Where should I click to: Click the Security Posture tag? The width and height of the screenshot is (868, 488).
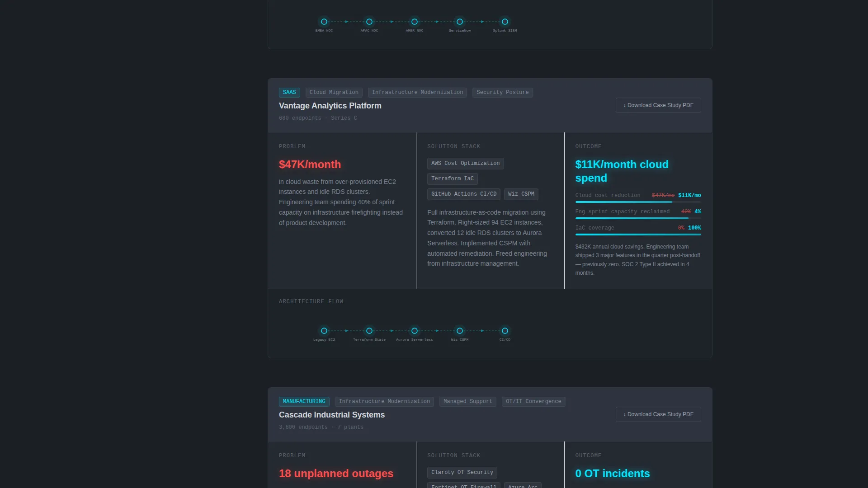click(503, 92)
